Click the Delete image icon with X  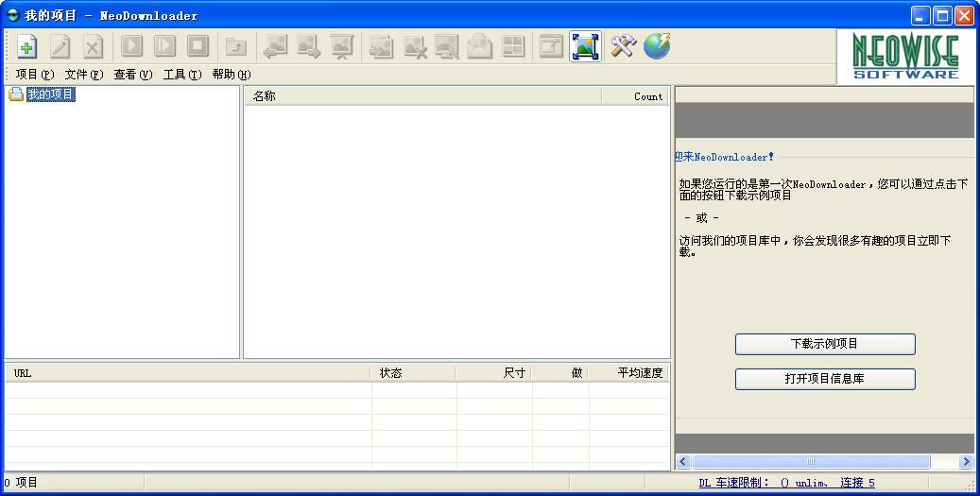(414, 46)
